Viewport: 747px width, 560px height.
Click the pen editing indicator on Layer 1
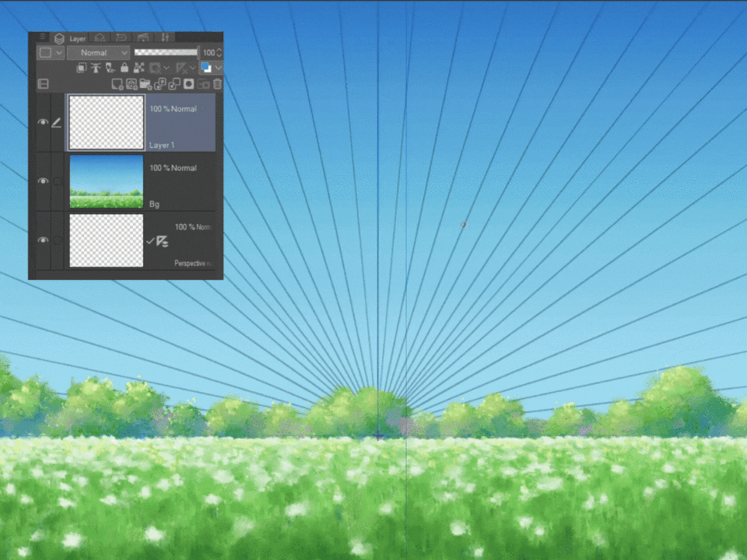coord(57,122)
